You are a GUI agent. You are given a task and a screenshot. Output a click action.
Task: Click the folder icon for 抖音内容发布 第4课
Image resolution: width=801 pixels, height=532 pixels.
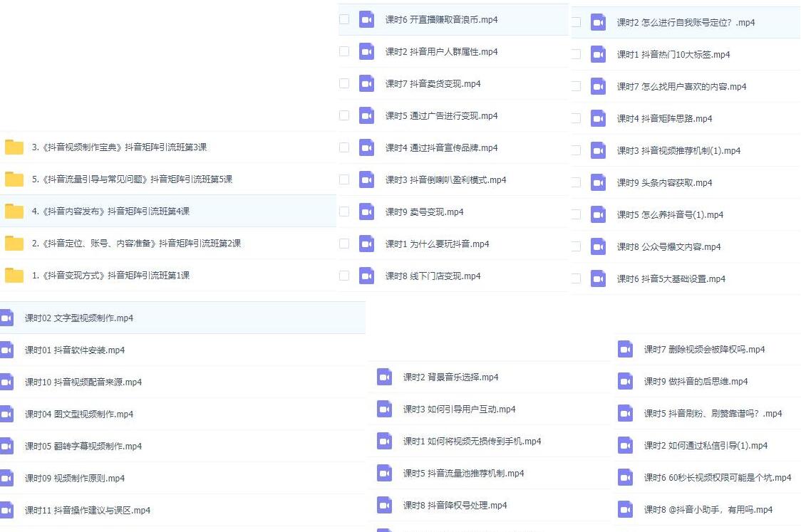pos(14,211)
